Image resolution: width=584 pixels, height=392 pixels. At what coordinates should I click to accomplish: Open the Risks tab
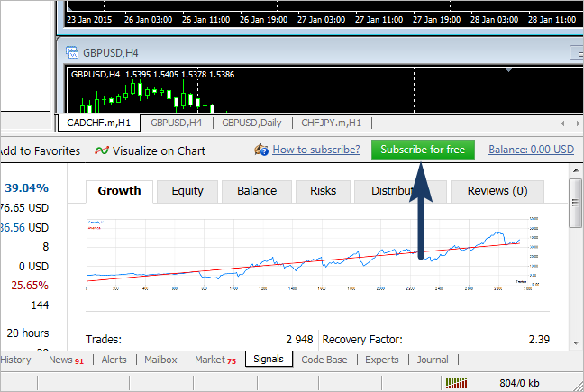click(323, 191)
